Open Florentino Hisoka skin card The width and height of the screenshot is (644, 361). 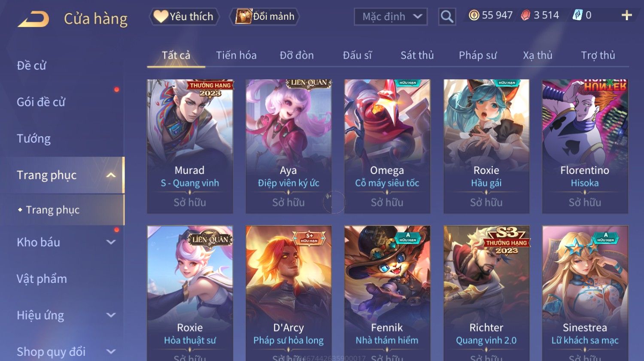(x=585, y=146)
